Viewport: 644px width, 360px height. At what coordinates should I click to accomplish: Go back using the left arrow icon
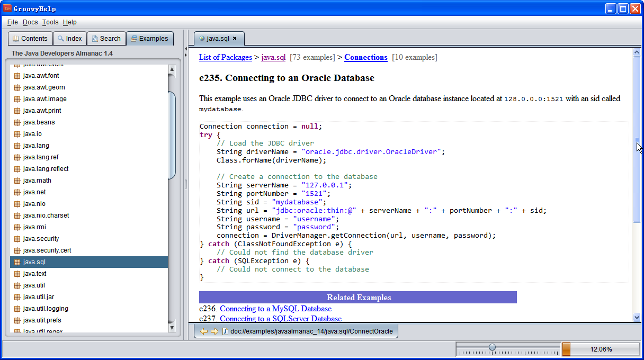(203, 331)
